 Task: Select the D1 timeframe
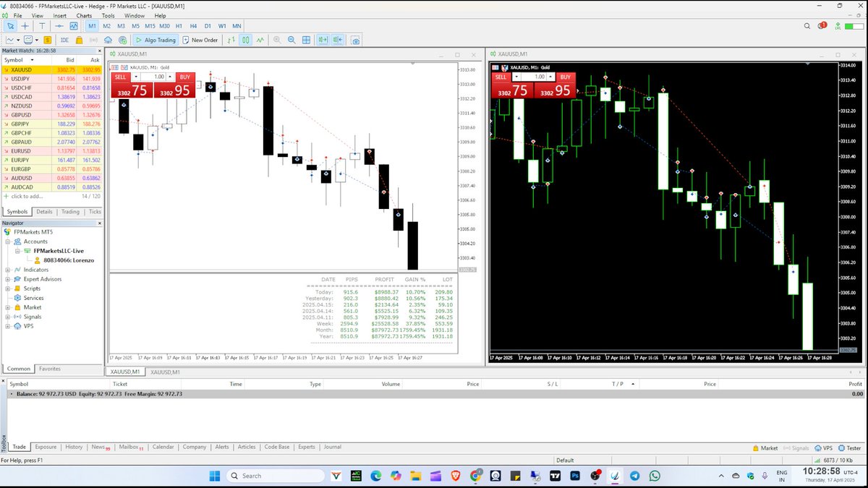coord(208,26)
